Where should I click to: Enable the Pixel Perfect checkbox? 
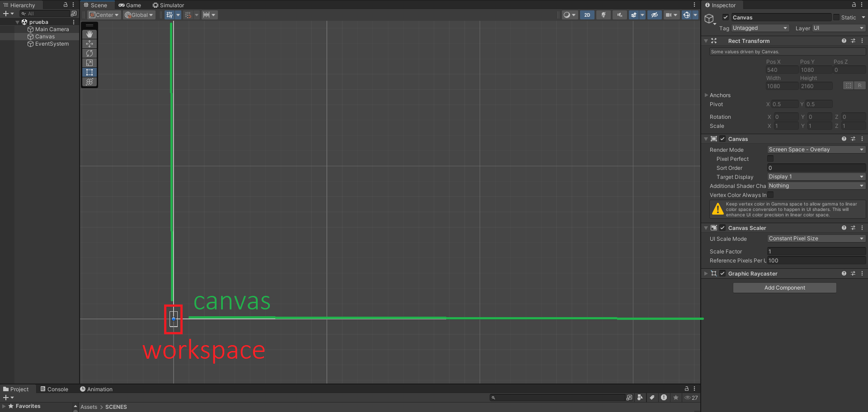coord(770,159)
